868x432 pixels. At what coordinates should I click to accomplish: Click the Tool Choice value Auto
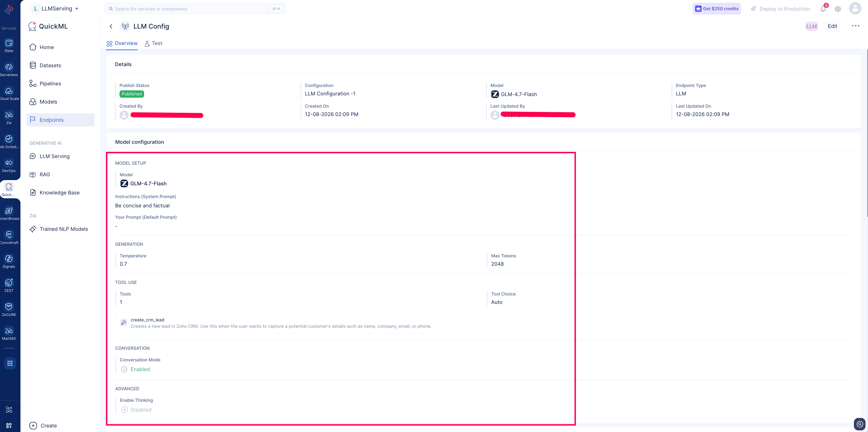pos(497,302)
